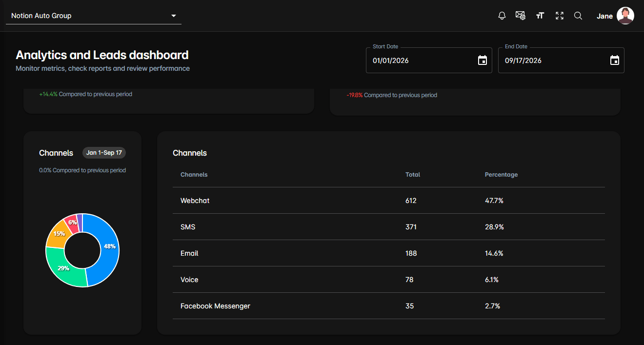The height and width of the screenshot is (345, 644).
Task: Select the Webchat row label
Action: 195,201
